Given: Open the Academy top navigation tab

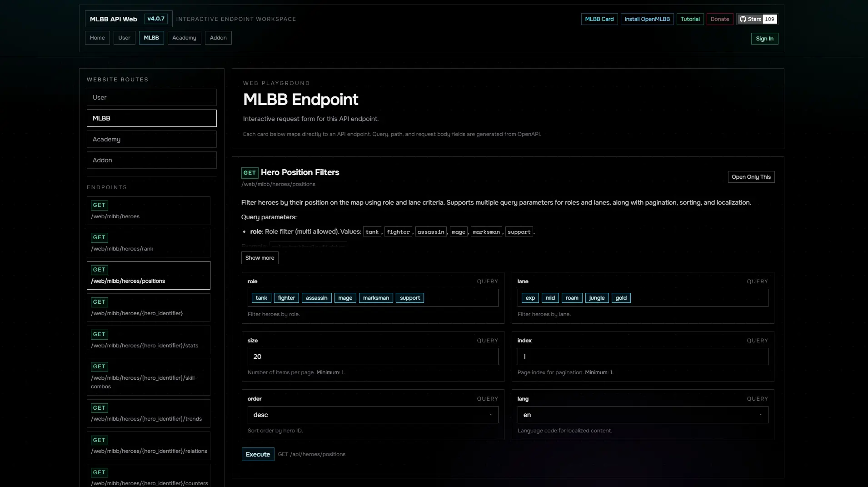Looking at the screenshot, I should point(184,38).
